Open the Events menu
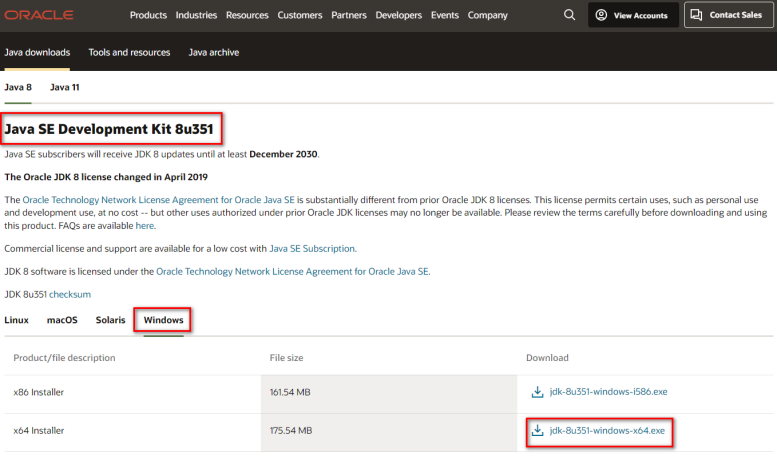This screenshot has height=457, width=778. pyautogui.click(x=445, y=15)
